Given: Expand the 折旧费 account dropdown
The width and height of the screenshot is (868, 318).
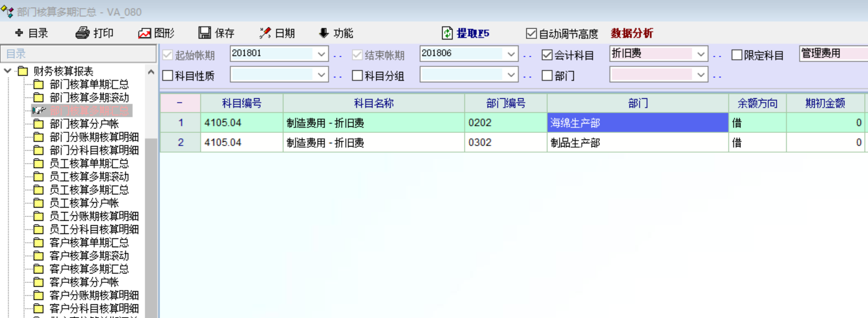Looking at the screenshot, I should coord(701,54).
